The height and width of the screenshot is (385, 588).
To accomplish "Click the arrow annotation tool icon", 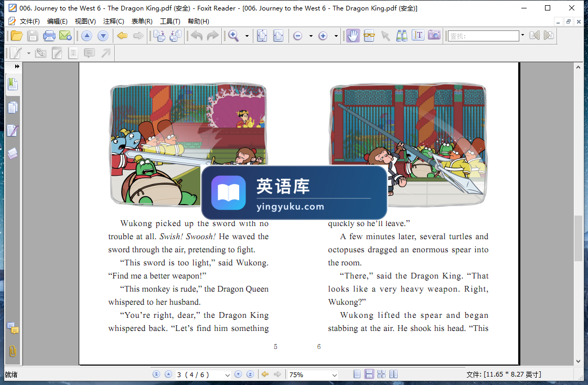I will (x=106, y=53).
